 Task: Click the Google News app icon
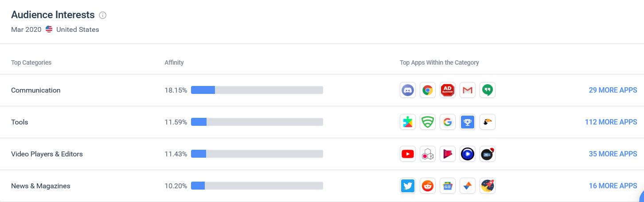[448, 186]
